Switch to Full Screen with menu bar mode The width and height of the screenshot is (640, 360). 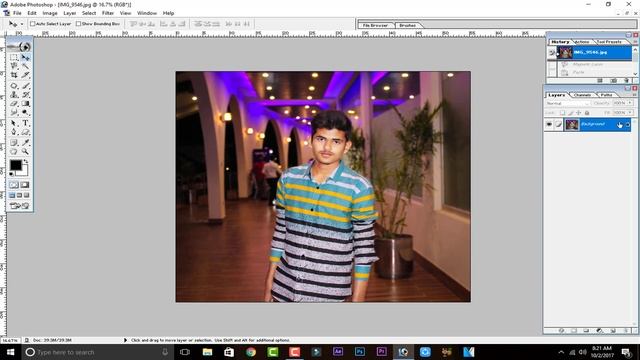tap(19, 196)
